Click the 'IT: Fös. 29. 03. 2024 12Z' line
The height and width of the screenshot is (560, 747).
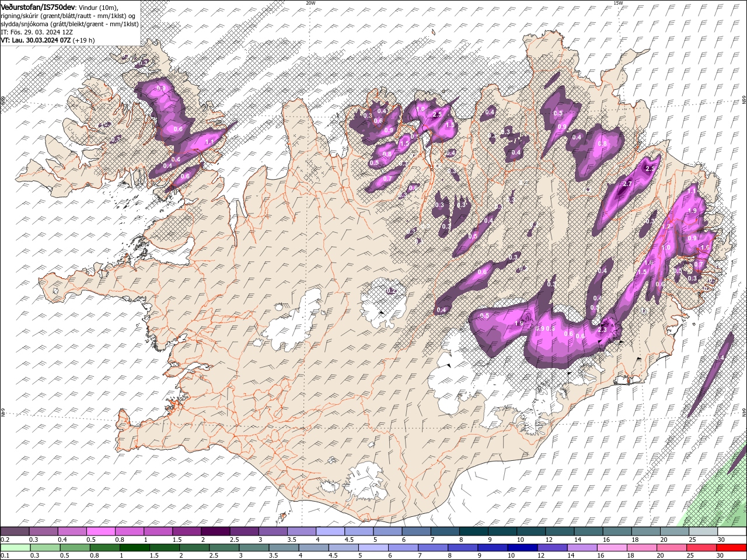click(36, 32)
